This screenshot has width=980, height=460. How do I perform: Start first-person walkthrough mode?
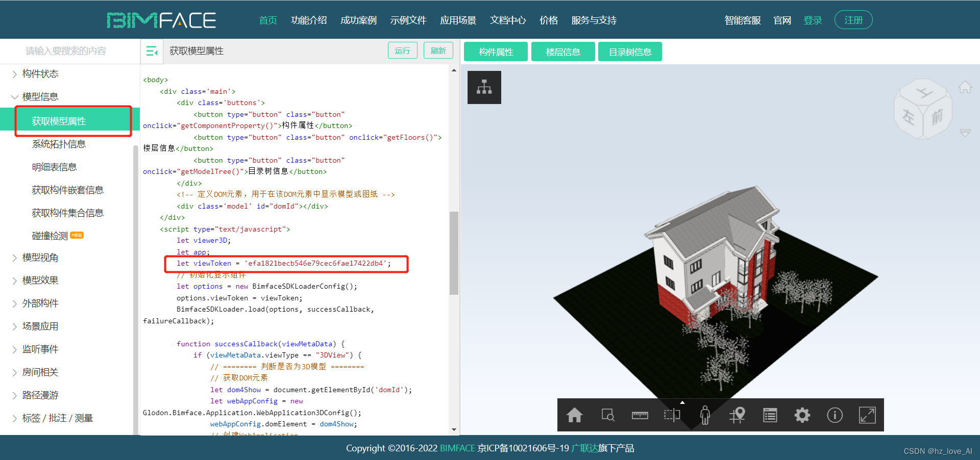pos(705,415)
